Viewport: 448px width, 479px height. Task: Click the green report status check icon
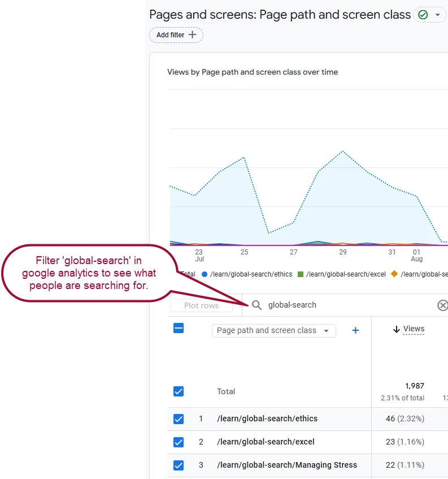pos(423,15)
